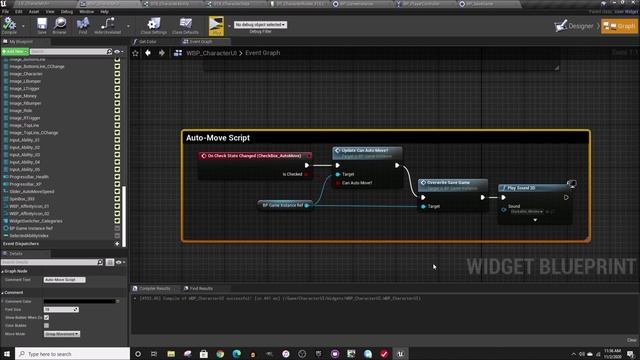The width and height of the screenshot is (640, 360).
Task: Navigate forward in graph history
Action: [162, 53]
